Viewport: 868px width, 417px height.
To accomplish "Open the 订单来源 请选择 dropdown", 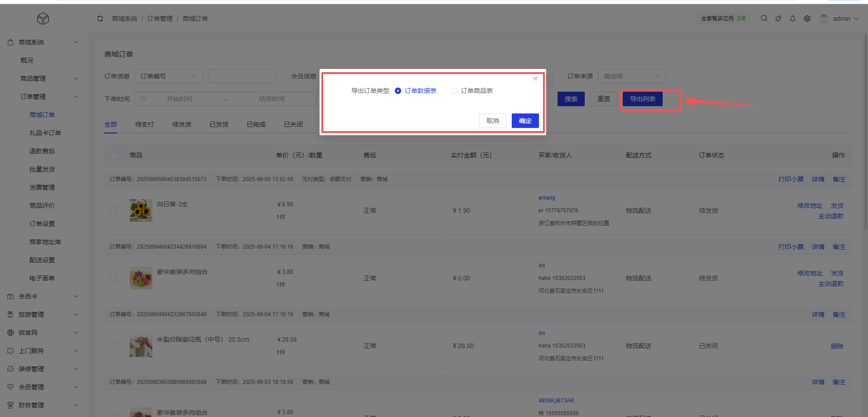I will click(632, 76).
